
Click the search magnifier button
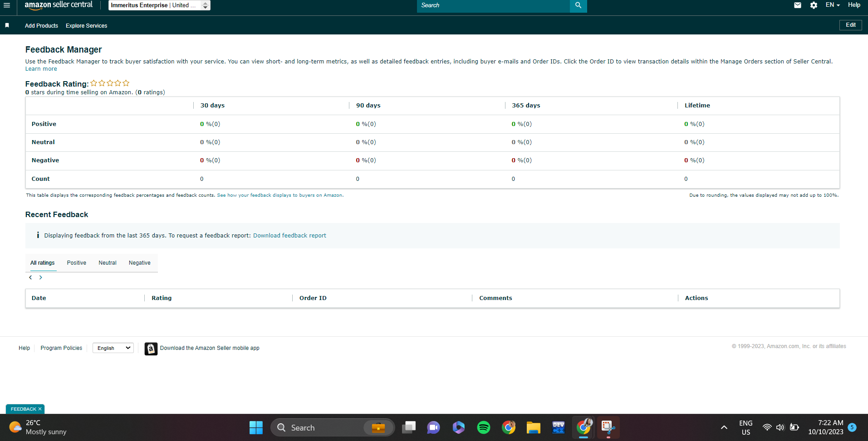coord(578,5)
